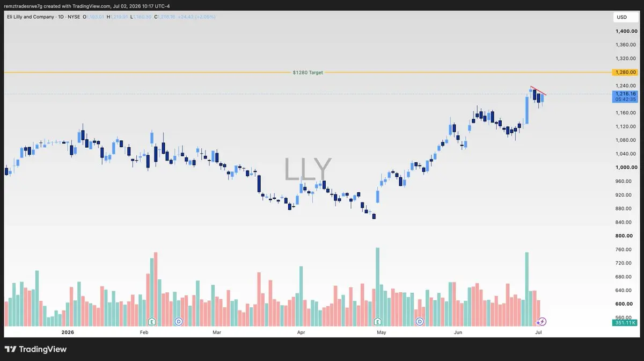644x361 pixels.
Task: Click the 1,360.00 price scale label
Action: point(626,45)
